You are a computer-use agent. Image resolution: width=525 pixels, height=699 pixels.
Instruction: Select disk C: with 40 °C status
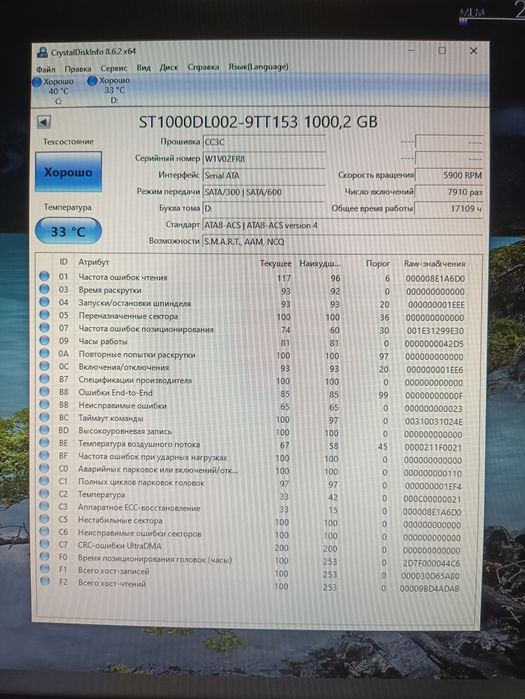[x=54, y=91]
